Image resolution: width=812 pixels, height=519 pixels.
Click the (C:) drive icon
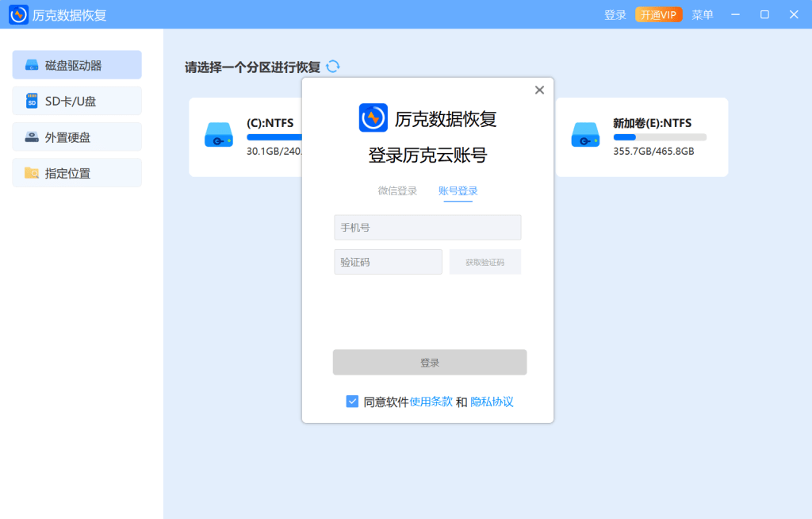(x=219, y=135)
